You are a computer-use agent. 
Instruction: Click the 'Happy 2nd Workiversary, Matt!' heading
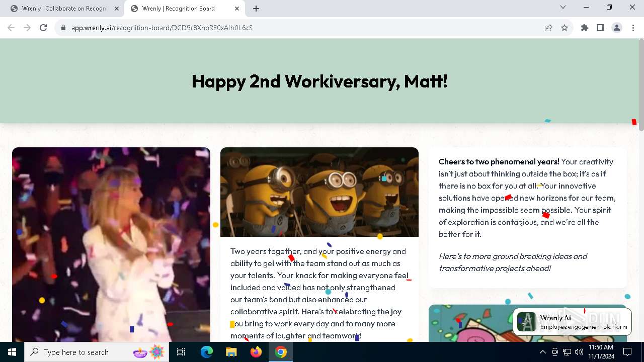tap(319, 81)
